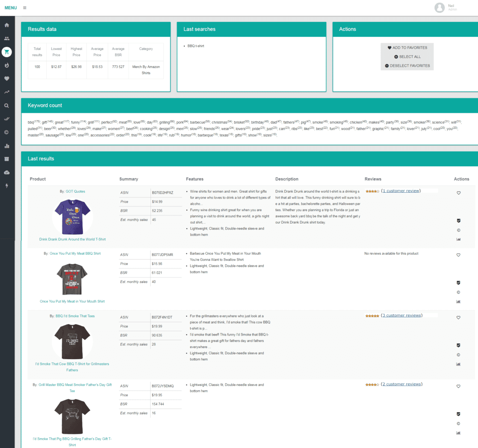The image size is (478, 448).
Task: Click the purple Drink Drank Drunk shirt thumbnail
Action: coord(73,217)
